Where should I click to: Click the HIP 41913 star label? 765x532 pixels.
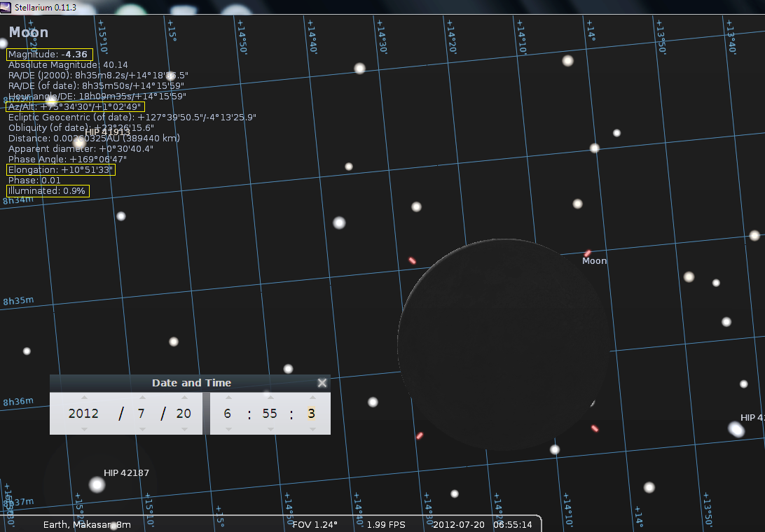pos(107,132)
